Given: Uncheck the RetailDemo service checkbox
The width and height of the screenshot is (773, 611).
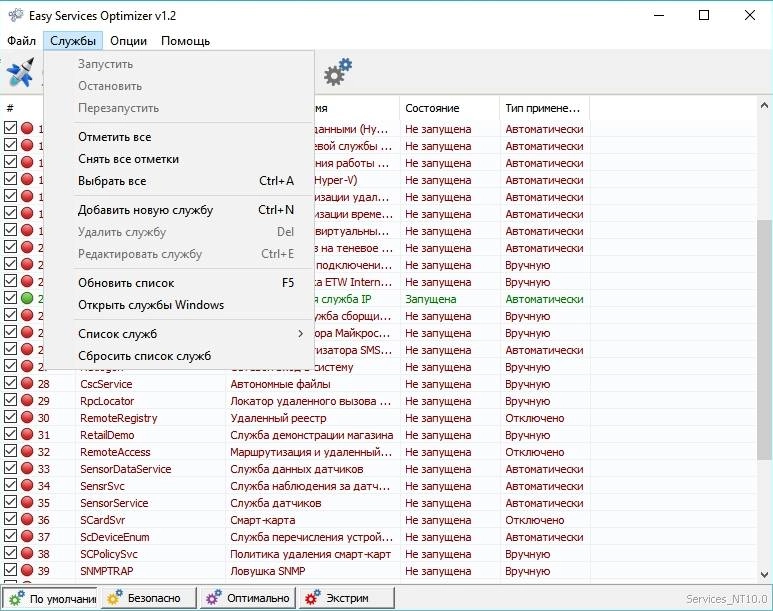Looking at the screenshot, I should 10,434.
